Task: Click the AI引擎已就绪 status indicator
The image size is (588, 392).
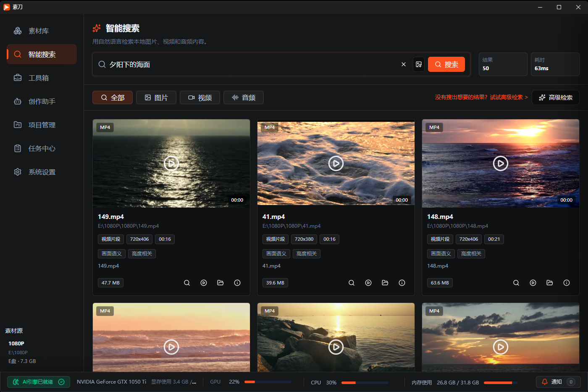Action: 39,382
